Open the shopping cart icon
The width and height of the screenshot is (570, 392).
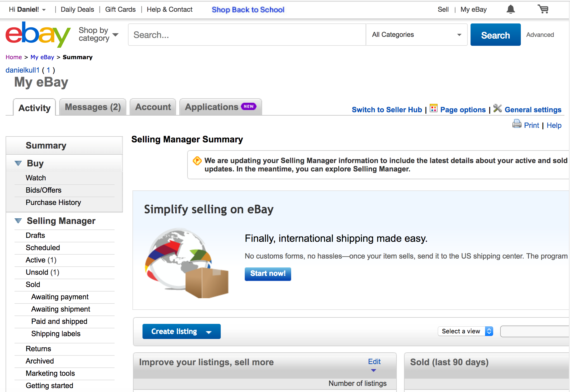tap(543, 9)
